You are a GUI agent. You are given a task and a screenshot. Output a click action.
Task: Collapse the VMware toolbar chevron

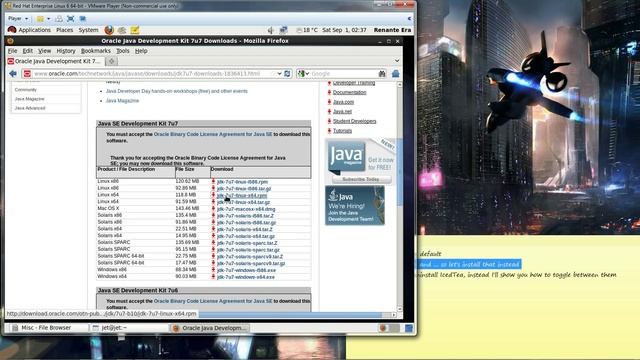[409, 18]
